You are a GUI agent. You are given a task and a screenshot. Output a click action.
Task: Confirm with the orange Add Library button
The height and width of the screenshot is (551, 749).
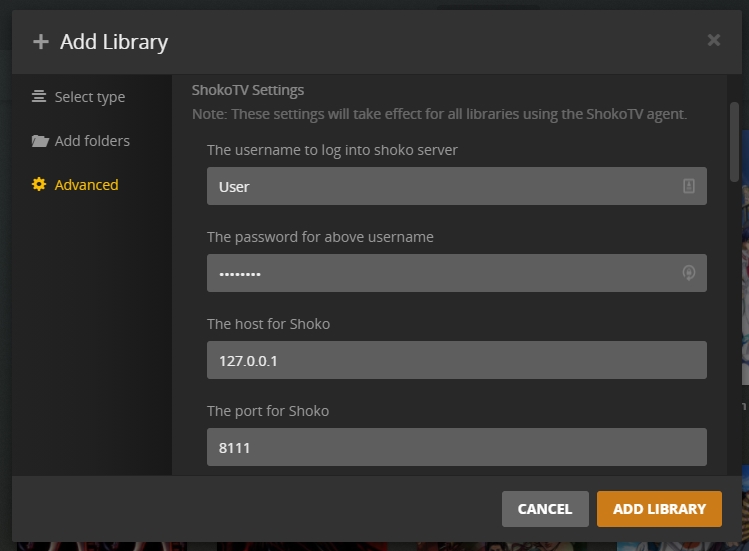659,509
